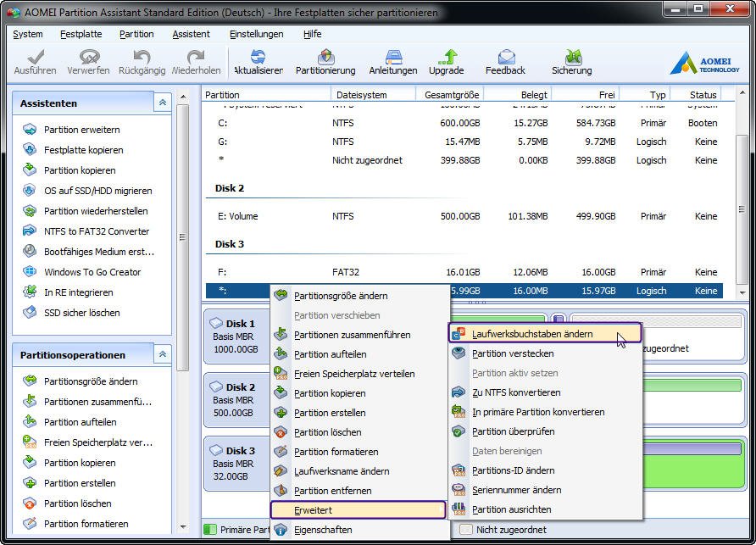
Task: Click the In RE integrieren icon
Action: pyautogui.click(x=30, y=292)
